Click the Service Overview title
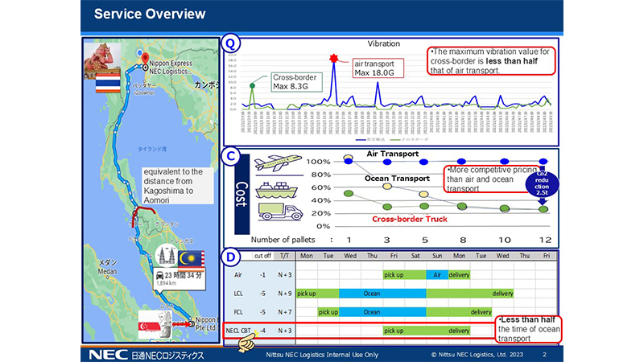 tap(150, 14)
